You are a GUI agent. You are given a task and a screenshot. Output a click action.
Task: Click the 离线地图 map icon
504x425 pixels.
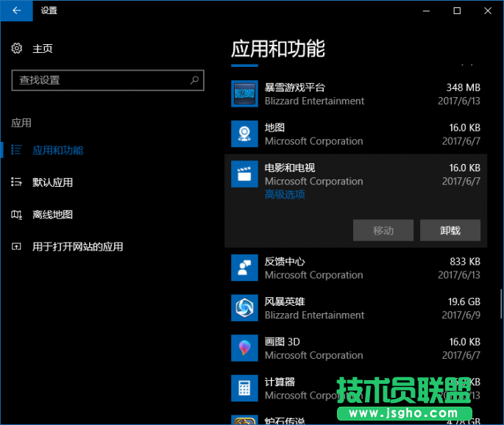16,214
